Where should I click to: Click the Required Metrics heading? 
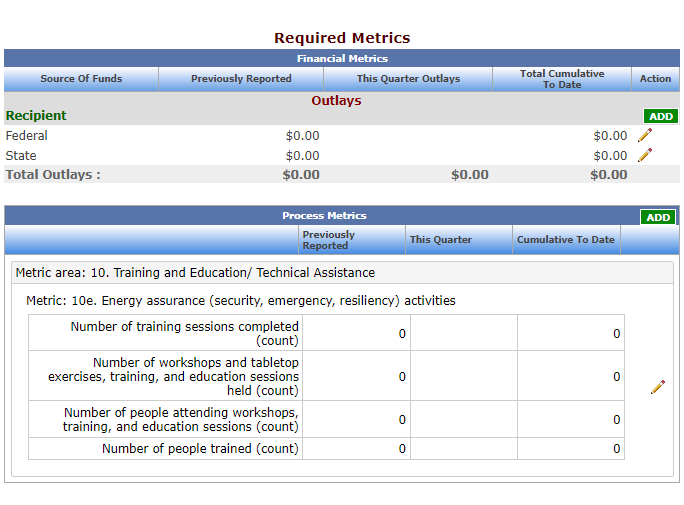click(342, 38)
